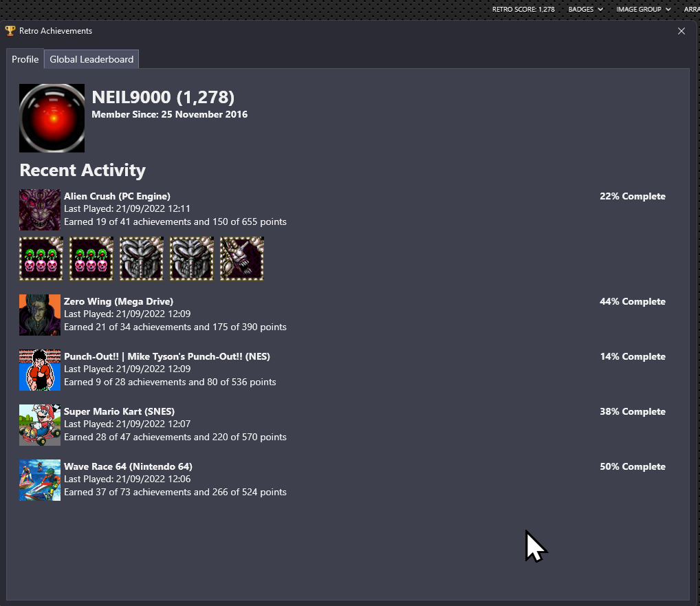This screenshot has width=700, height=606.
Task: Expand the IMAGE GROUP dropdown
Action: (644, 10)
